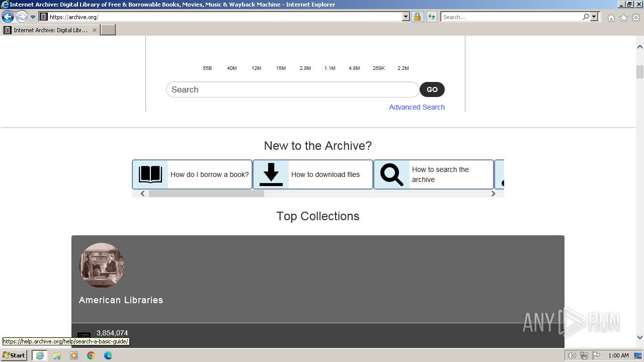
Task: Click Show desktop button in tray
Action: [638, 355]
